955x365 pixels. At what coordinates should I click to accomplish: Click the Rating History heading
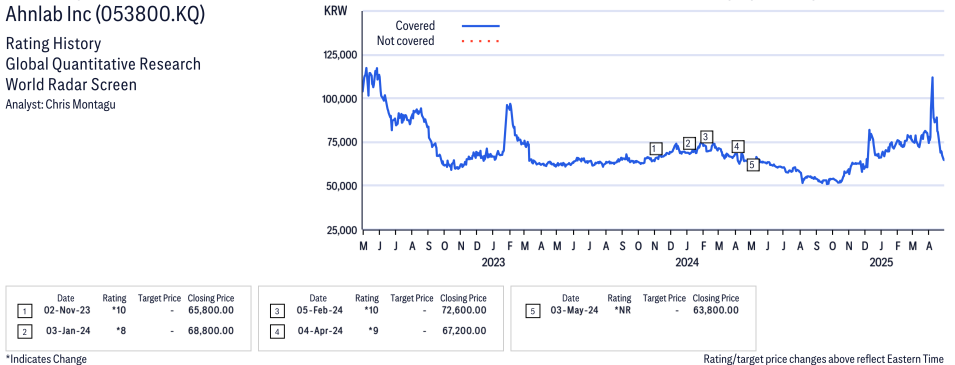coord(53,44)
